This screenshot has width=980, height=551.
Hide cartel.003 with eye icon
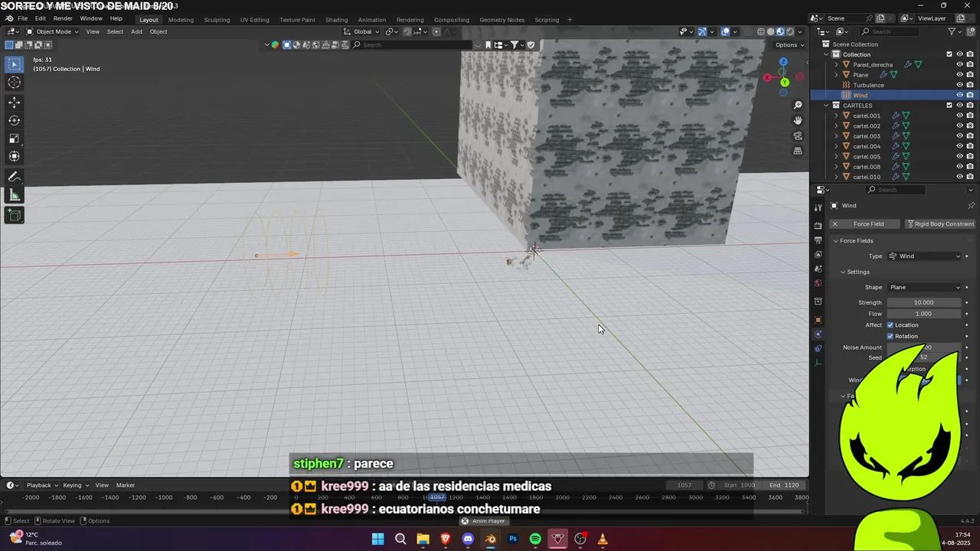coord(959,135)
